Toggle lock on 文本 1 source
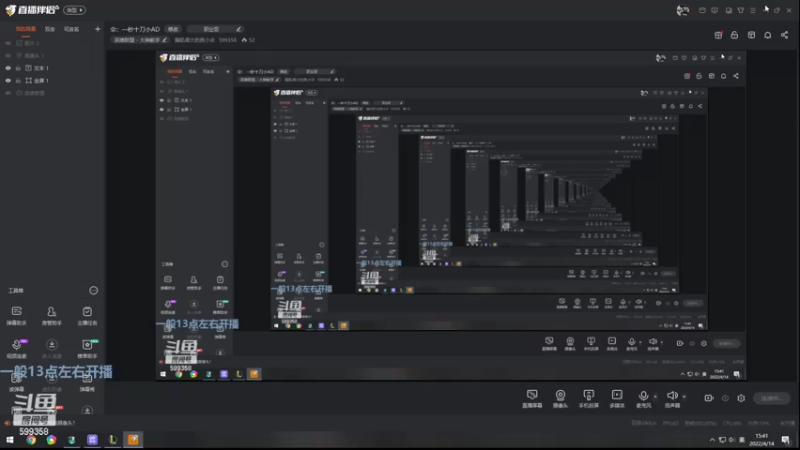The image size is (800, 450). pos(18,68)
